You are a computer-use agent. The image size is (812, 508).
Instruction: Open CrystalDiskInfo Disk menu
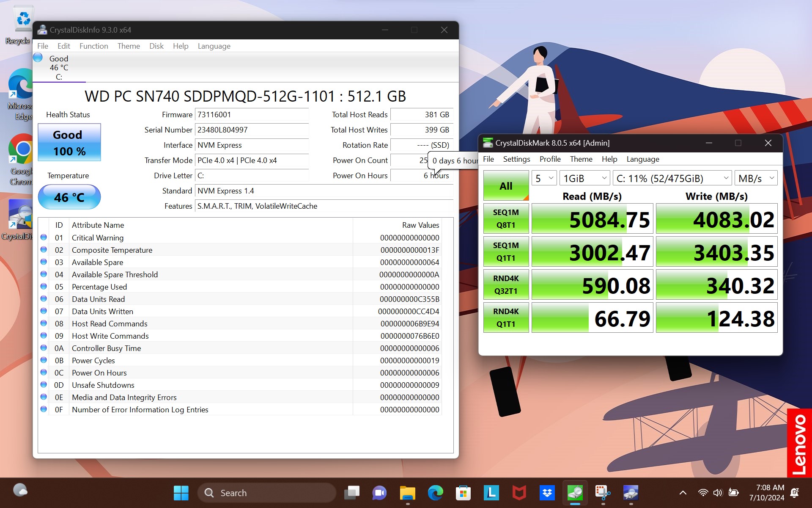156,46
